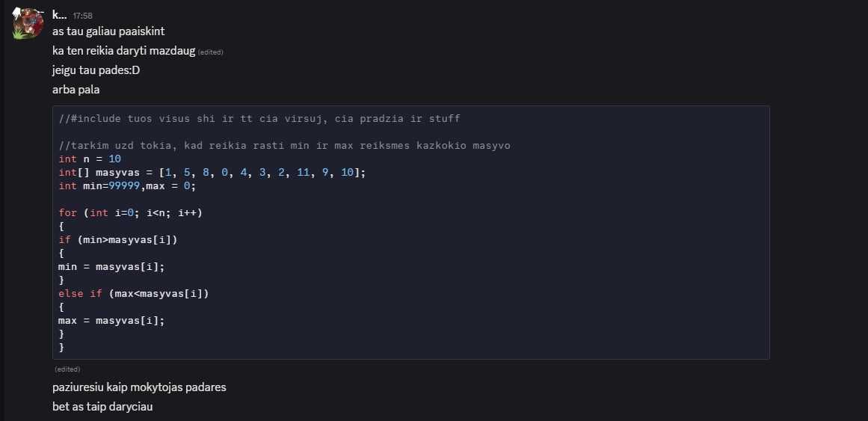Click the message "arba pala"
Screen dimensions: 868x421
(x=76, y=90)
